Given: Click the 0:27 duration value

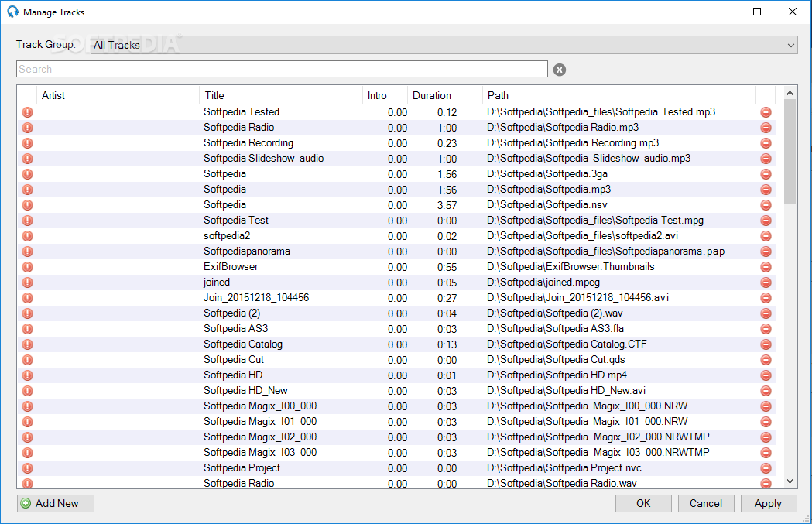Looking at the screenshot, I should click(447, 298).
